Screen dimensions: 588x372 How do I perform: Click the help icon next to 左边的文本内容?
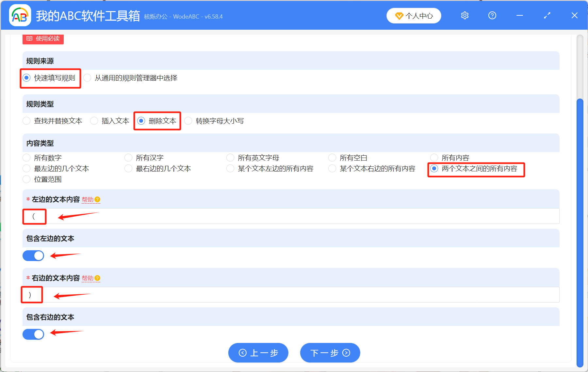tap(98, 199)
